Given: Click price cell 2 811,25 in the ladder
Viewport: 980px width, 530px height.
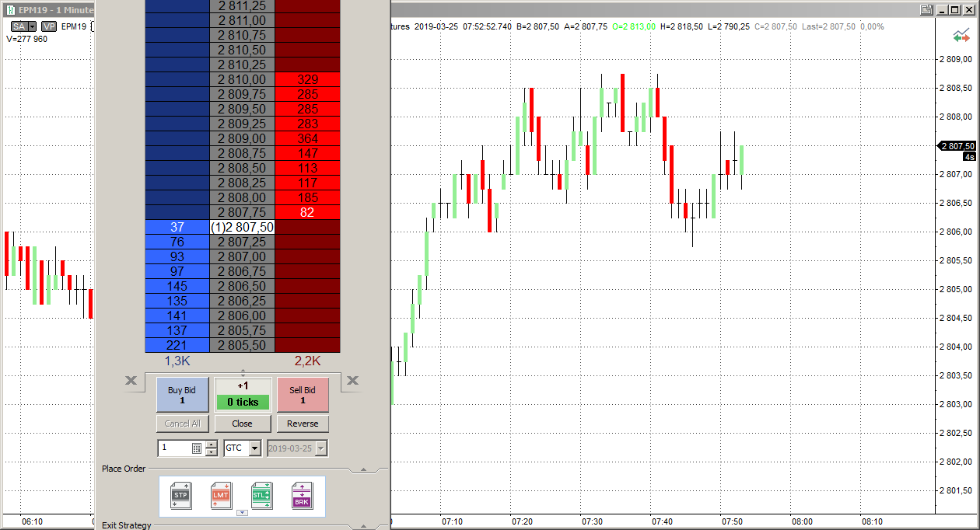Looking at the screenshot, I should tap(243, 5).
